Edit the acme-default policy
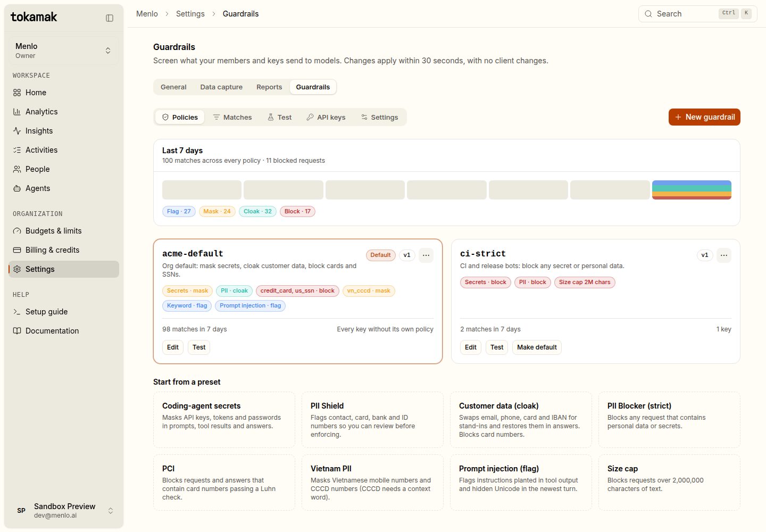Screen dimensions: 766x532 pyautogui.click(x=173, y=347)
